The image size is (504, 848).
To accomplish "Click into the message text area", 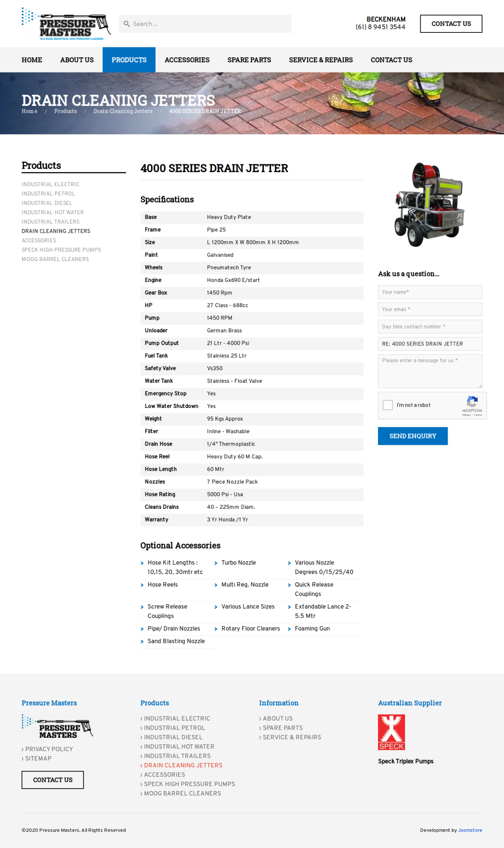I will tap(430, 371).
